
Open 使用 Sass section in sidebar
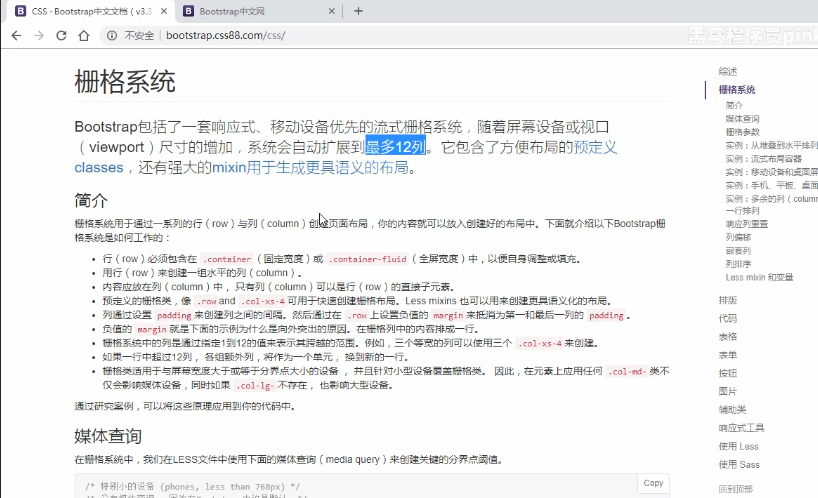[x=739, y=465]
